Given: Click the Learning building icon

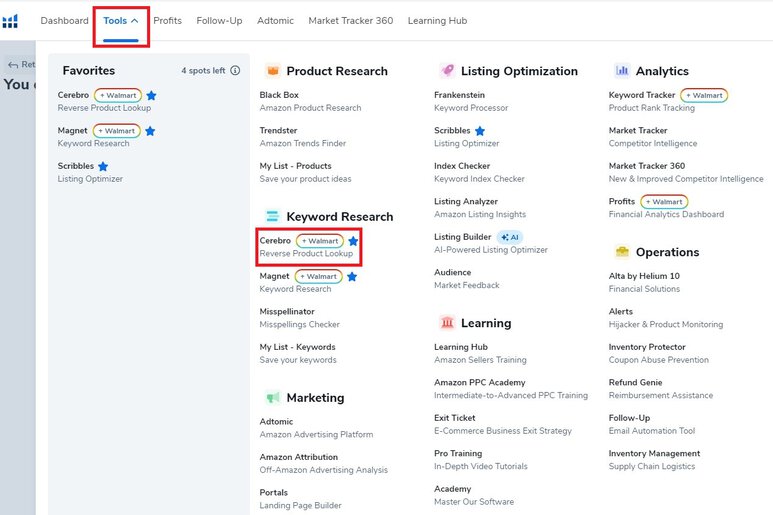Looking at the screenshot, I should (447, 323).
